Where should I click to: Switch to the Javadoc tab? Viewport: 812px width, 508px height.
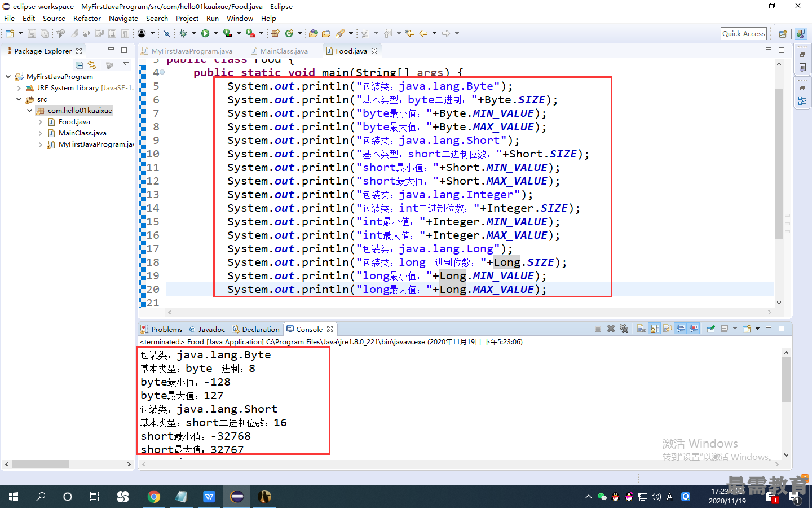pyautogui.click(x=207, y=329)
